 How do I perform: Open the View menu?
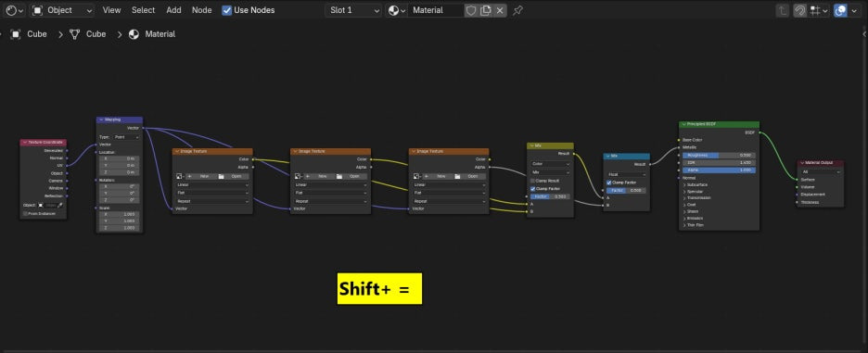112,10
